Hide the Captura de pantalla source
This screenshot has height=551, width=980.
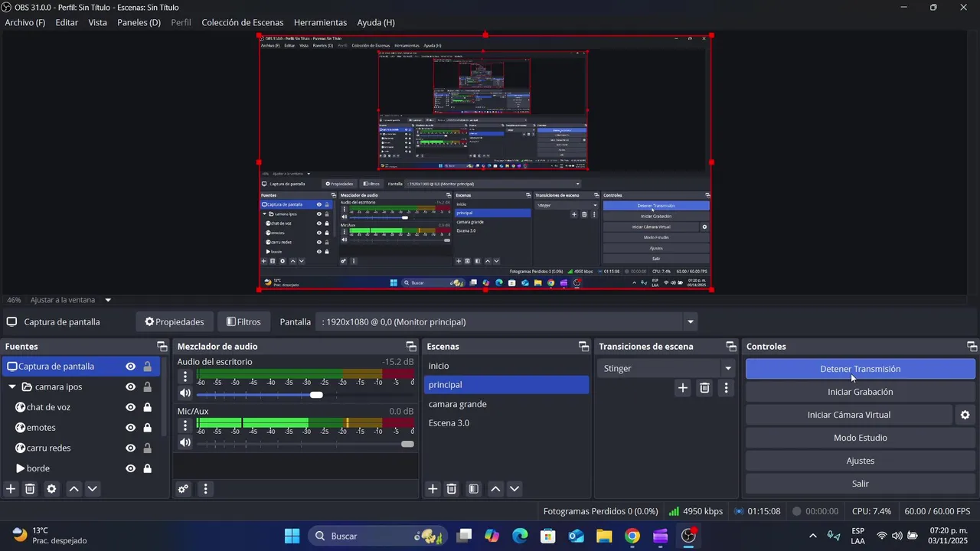(x=131, y=367)
